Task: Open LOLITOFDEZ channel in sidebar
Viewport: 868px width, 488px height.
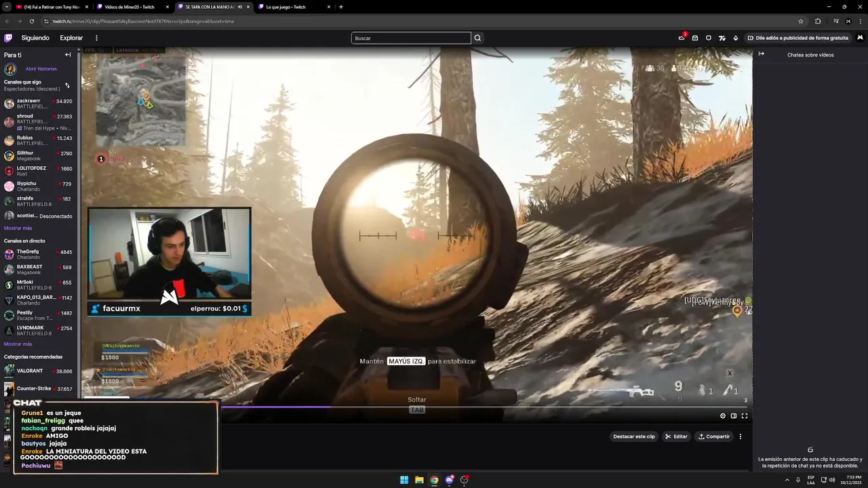Action: coord(38,171)
